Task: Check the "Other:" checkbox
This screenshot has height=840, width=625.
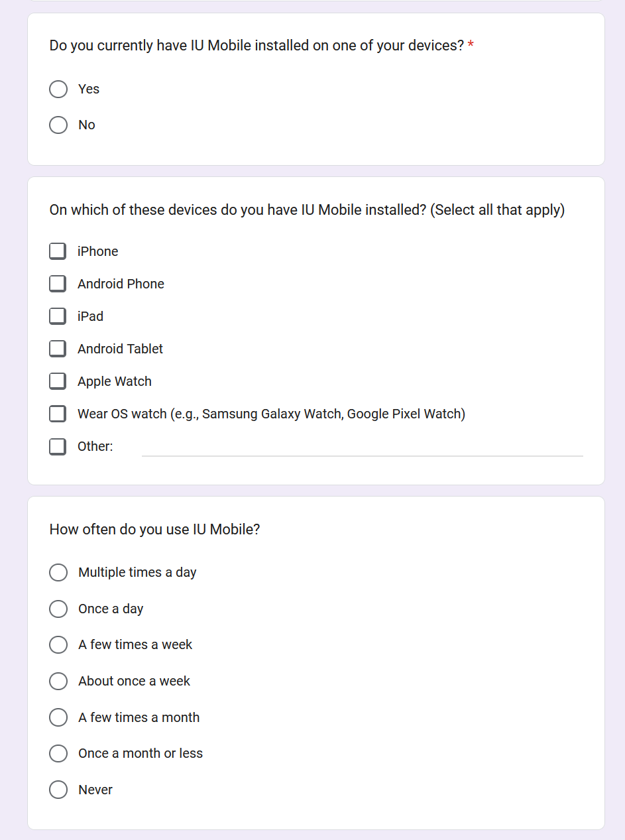Action: tap(58, 446)
